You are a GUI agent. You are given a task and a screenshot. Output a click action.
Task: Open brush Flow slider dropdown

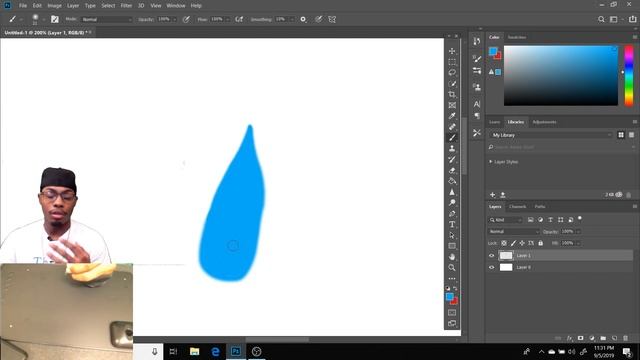tap(228, 19)
